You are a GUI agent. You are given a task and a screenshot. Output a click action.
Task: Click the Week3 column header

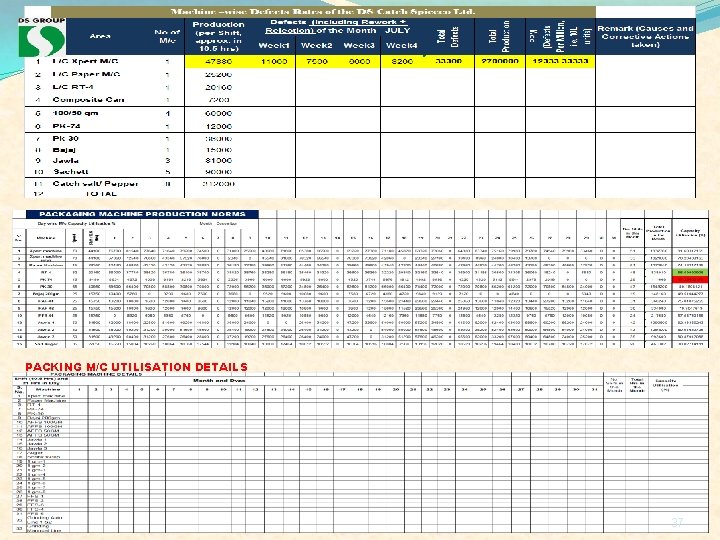(x=359, y=45)
